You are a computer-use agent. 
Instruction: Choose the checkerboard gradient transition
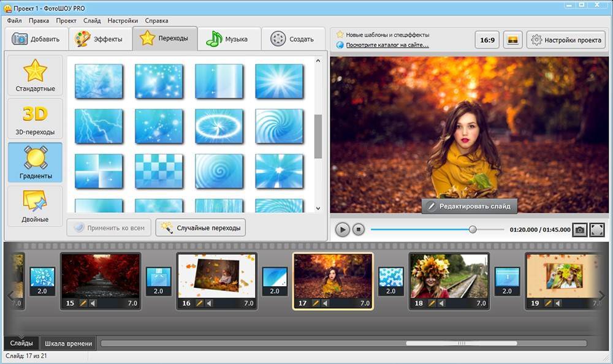pos(159,171)
